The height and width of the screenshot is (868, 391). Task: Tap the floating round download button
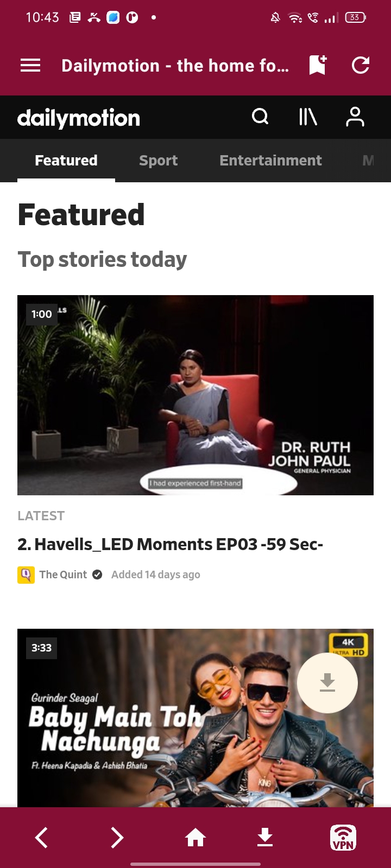327,682
